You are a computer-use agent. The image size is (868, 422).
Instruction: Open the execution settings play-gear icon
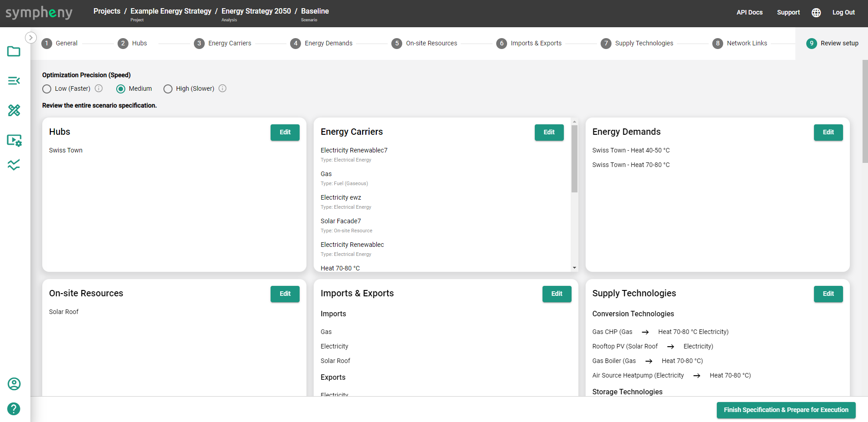14,140
